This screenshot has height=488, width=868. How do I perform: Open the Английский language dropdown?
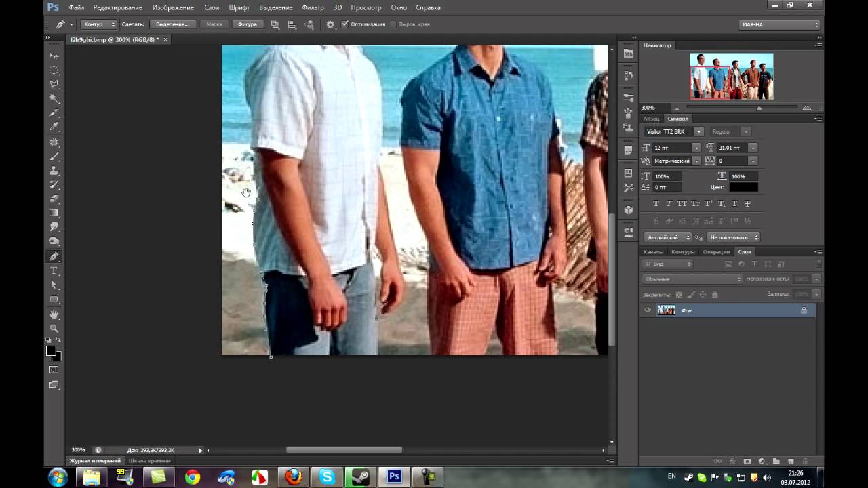[x=667, y=237]
